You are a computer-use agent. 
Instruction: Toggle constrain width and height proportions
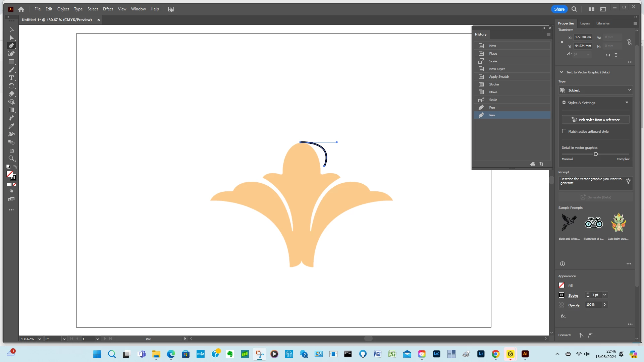tap(629, 42)
